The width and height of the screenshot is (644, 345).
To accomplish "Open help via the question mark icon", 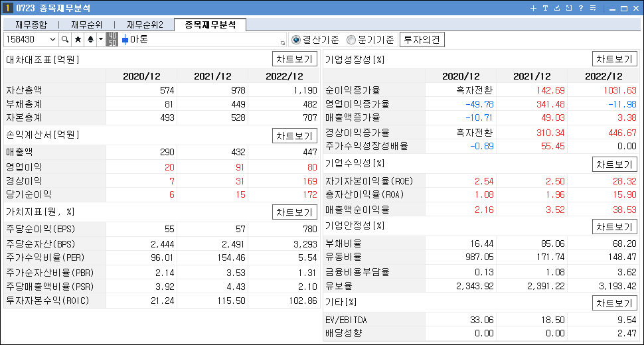I will [x=581, y=8].
